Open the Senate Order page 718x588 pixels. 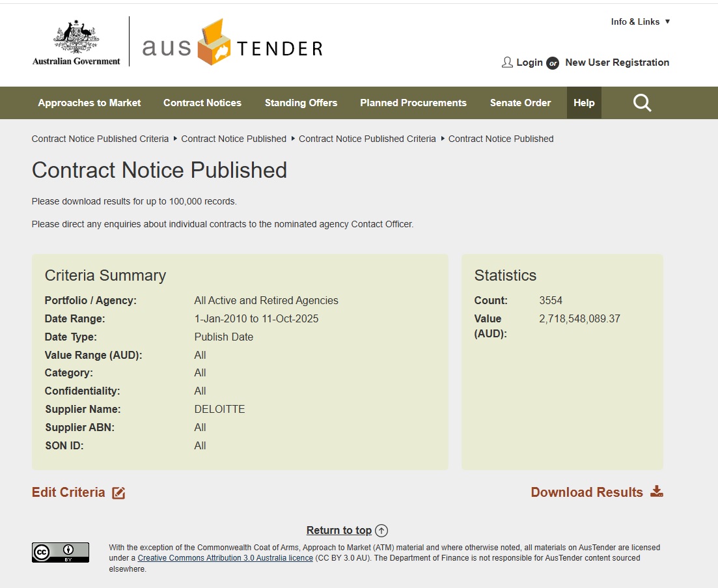coord(520,103)
